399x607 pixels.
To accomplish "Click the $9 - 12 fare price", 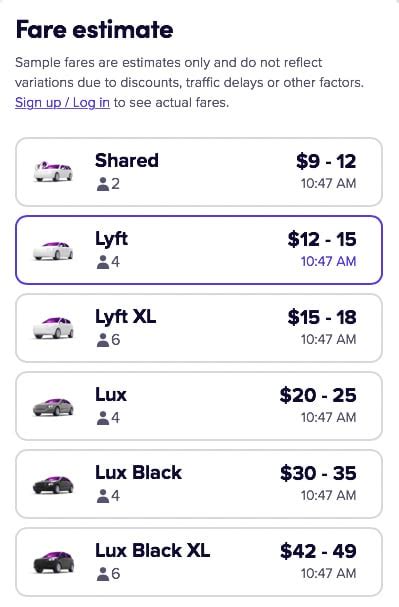I will coord(326,161).
